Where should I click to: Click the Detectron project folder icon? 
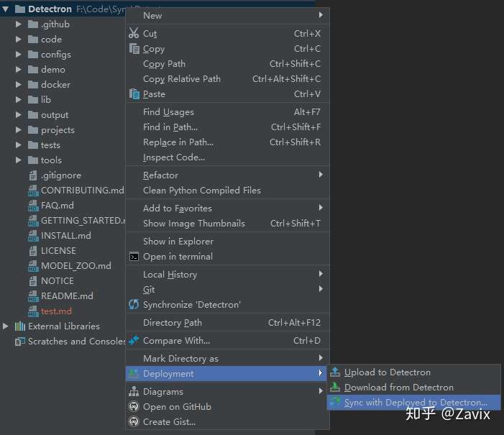point(20,9)
